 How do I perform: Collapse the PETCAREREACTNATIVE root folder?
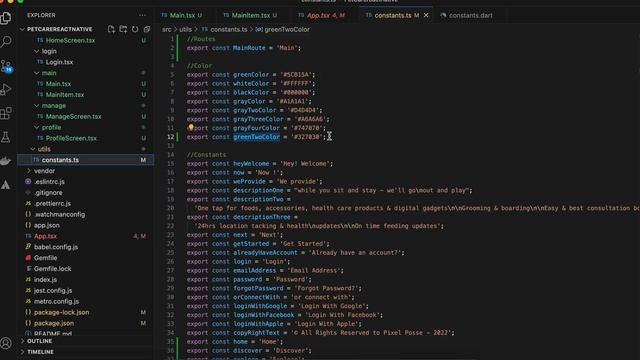coord(59,29)
